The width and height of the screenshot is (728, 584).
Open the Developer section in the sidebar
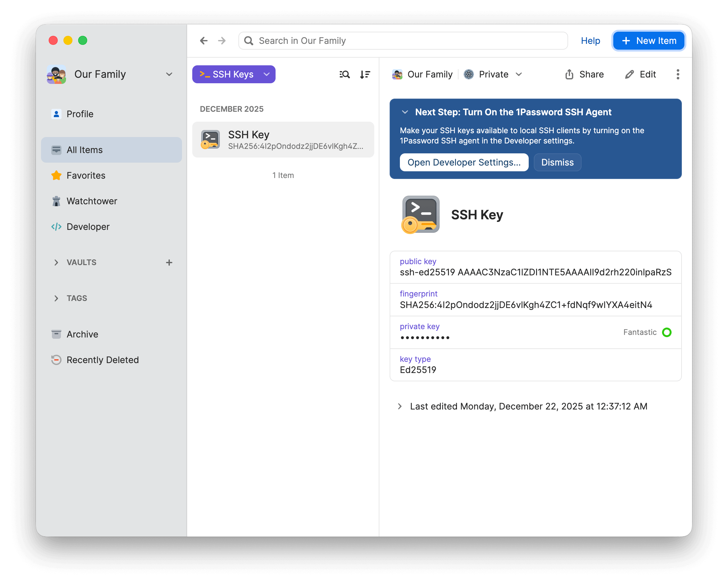[88, 227]
